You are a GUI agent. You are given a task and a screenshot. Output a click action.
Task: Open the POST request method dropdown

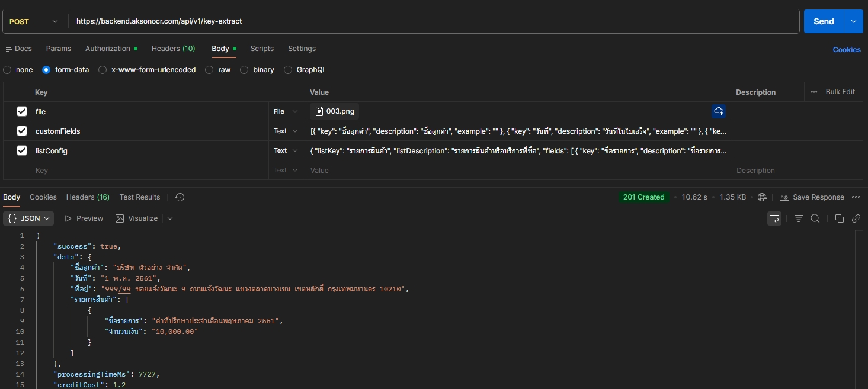(34, 21)
